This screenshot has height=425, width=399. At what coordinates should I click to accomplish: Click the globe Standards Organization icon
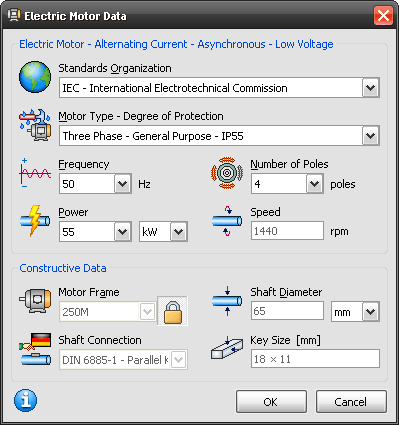click(x=35, y=77)
